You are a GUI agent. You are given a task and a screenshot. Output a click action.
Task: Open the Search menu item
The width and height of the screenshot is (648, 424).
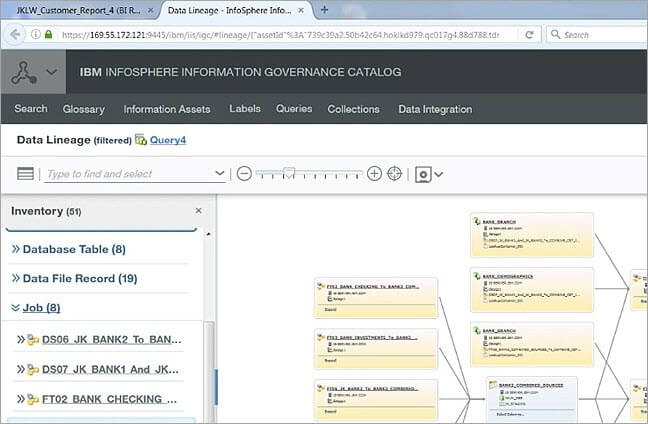[31, 109]
